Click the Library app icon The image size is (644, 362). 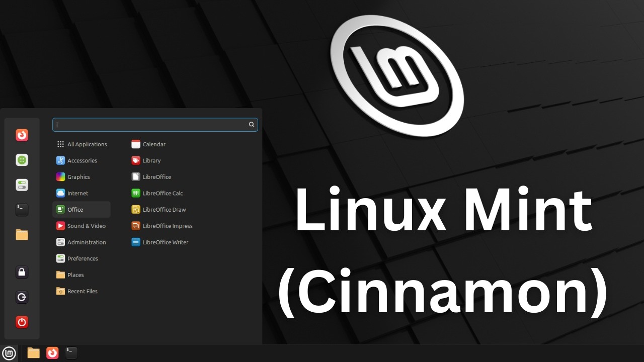tap(135, 160)
